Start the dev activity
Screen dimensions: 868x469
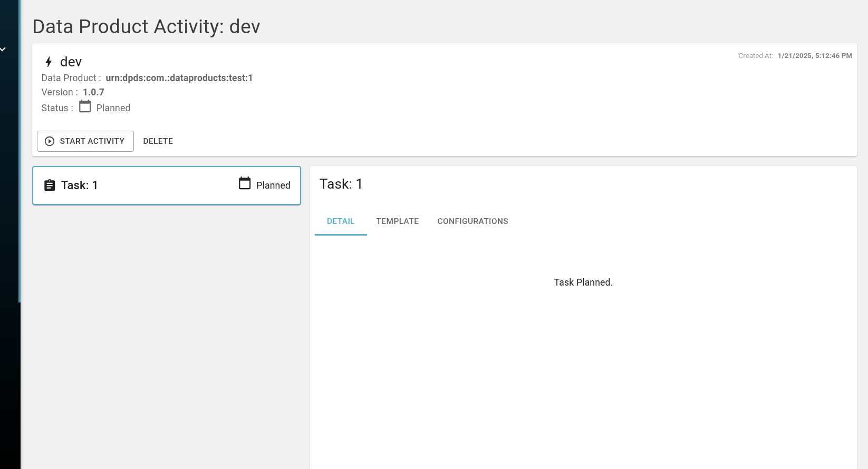point(85,141)
